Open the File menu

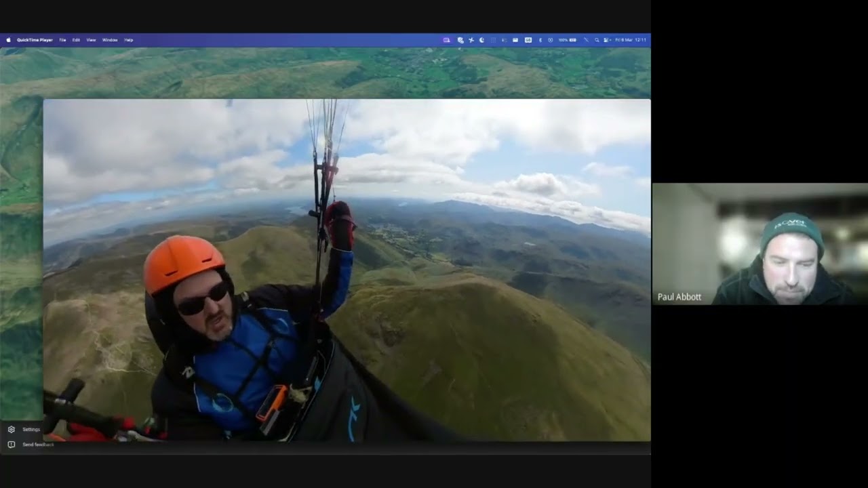click(62, 40)
